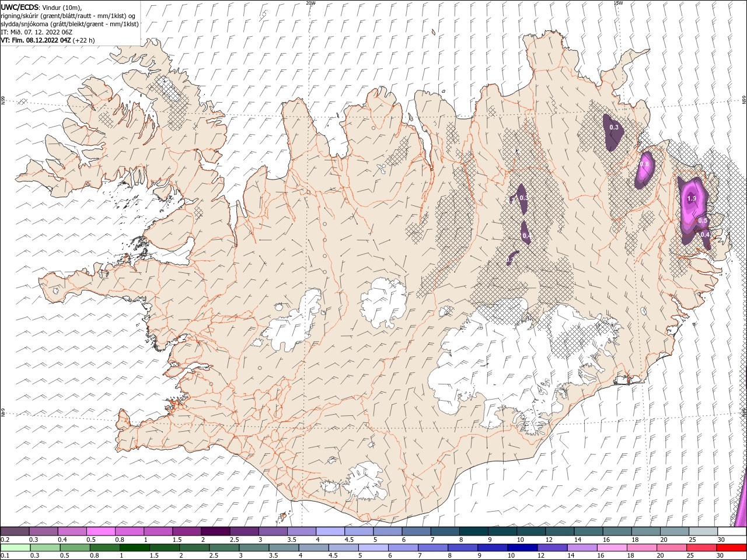Click the 1.9 snowfall label on east coast

tap(692, 199)
